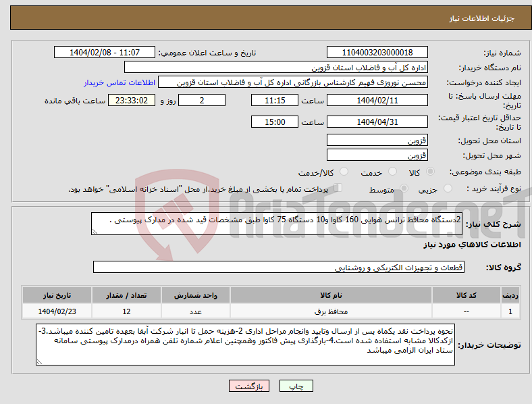Image resolution: width=532 pixels, height=404 pixels.
Task: Click the general description text area
Action: click(x=277, y=224)
